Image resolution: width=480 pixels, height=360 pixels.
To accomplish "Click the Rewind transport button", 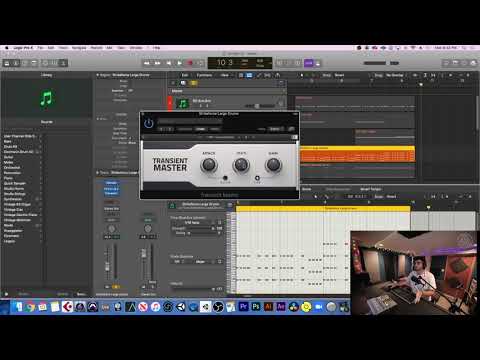I will [147, 63].
